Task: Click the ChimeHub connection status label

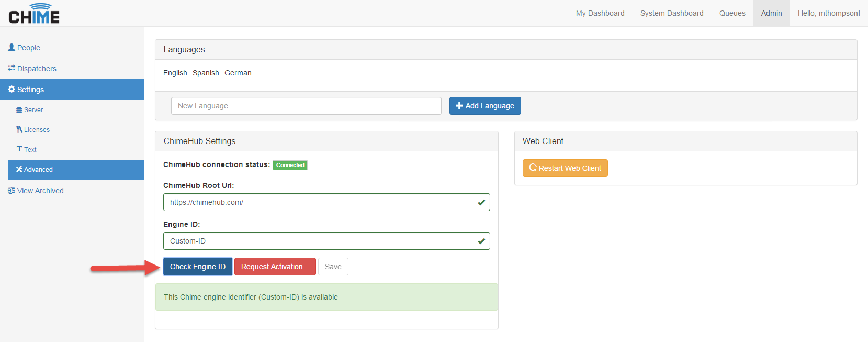Action: tap(217, 164)
